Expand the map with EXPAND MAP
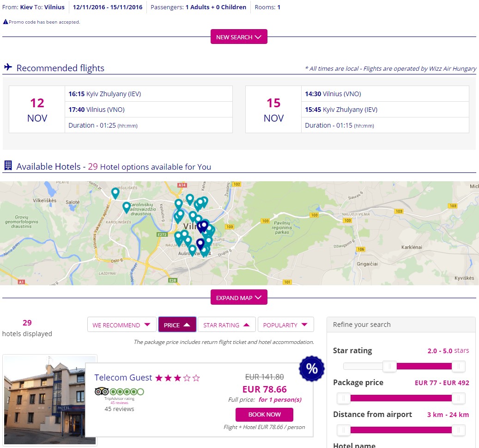The width and height of the screenshot is (479, 448). click(239, 297)
